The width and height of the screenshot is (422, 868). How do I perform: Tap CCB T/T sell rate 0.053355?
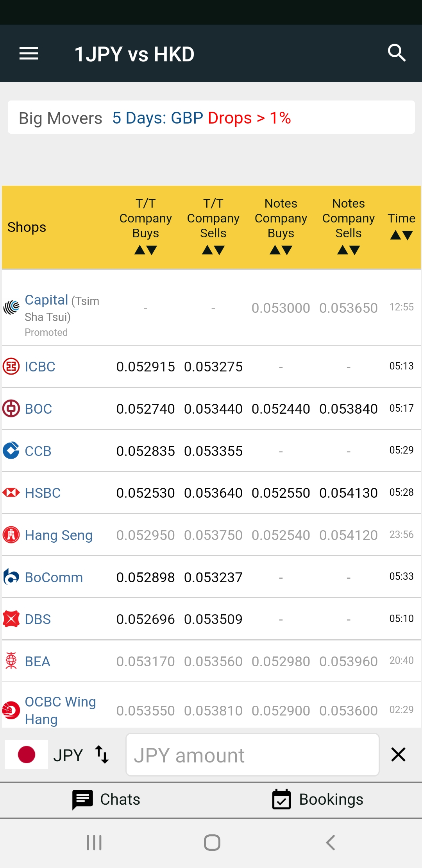(x=213, y=451)
